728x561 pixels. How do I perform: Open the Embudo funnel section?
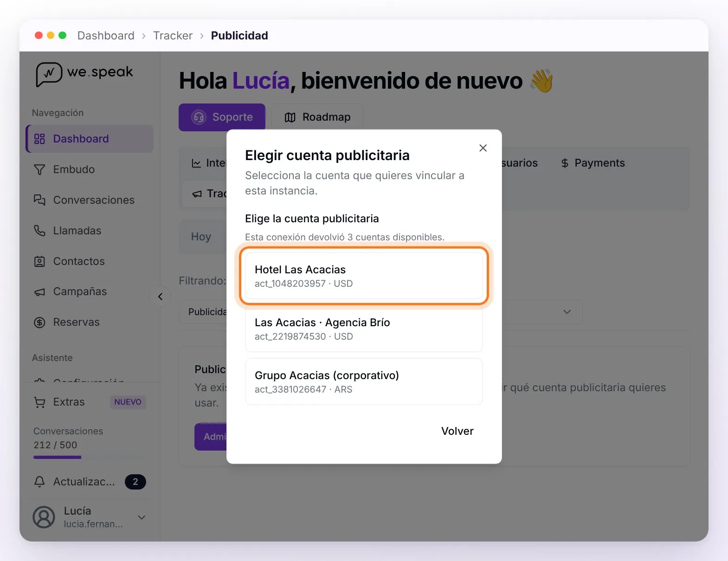tap(90, 169)
